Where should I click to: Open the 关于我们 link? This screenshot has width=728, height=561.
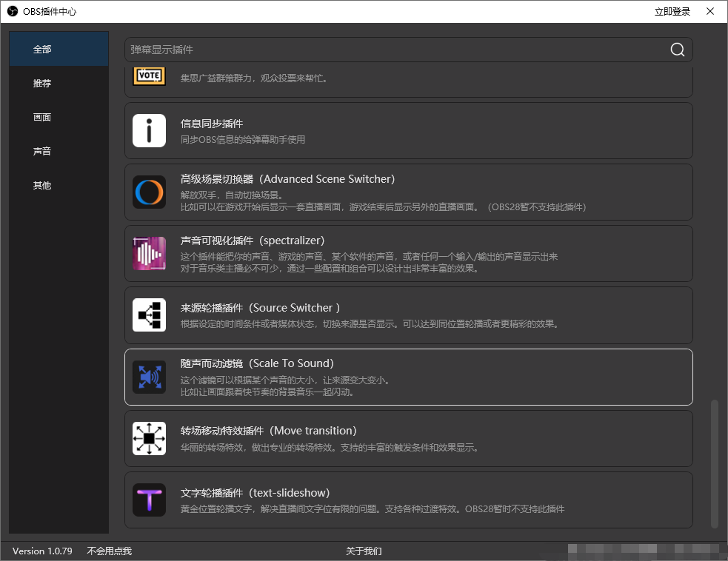point(364,551)
